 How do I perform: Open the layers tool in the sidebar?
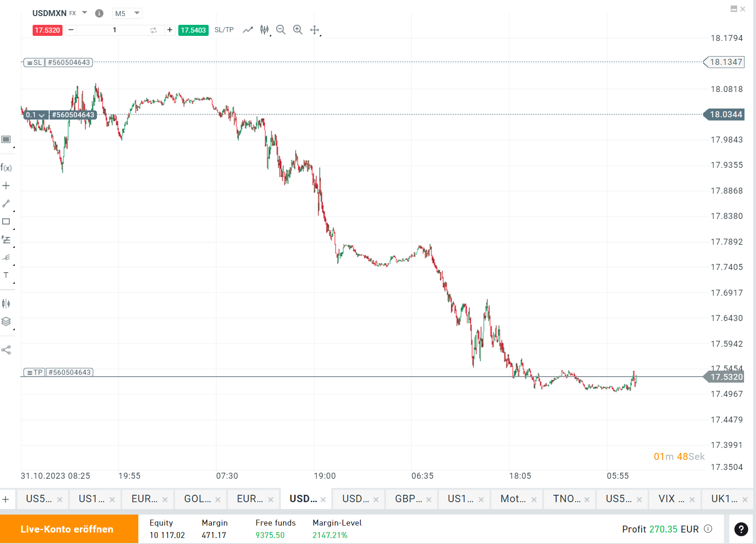[6, 321]
